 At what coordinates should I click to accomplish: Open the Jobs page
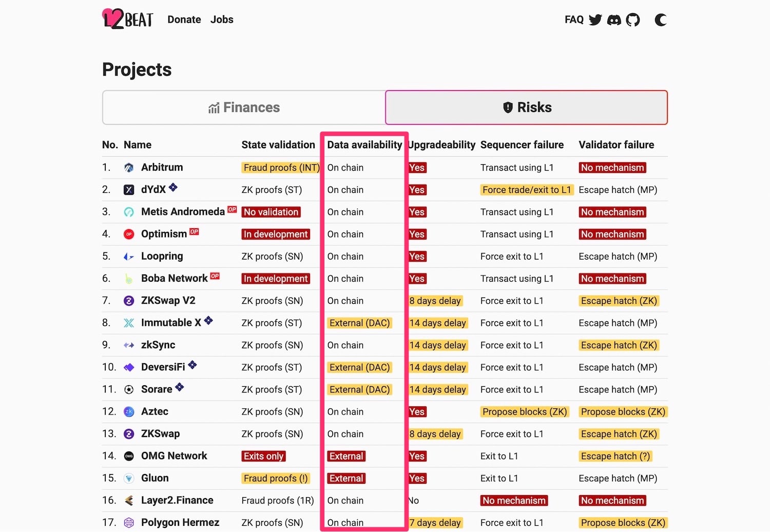tap(222, 19)
